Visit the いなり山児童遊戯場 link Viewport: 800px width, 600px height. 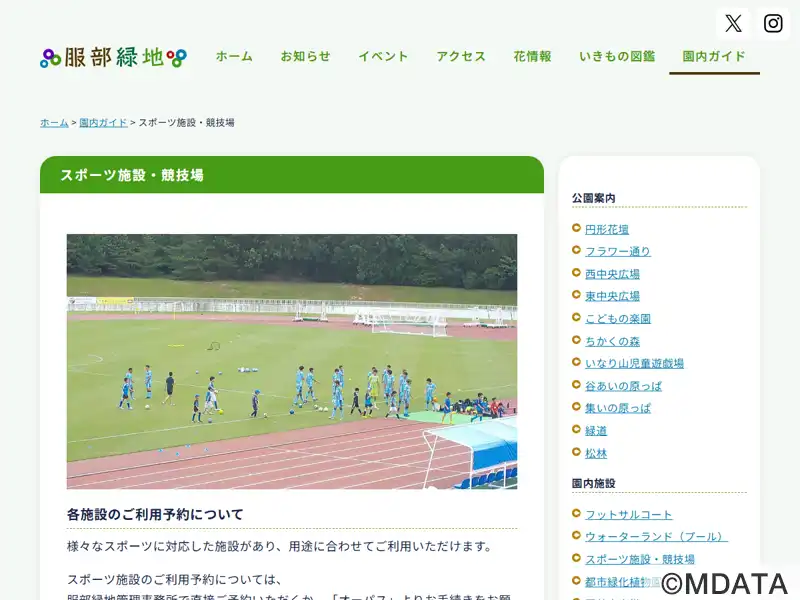point(634,363)
